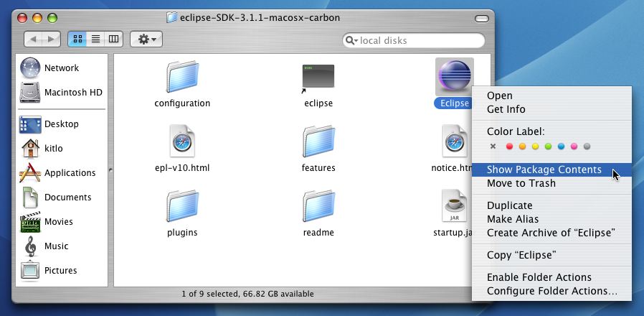Click the epl-v10.html file icon
Viewport: 644px width, 316px height.
182,141
